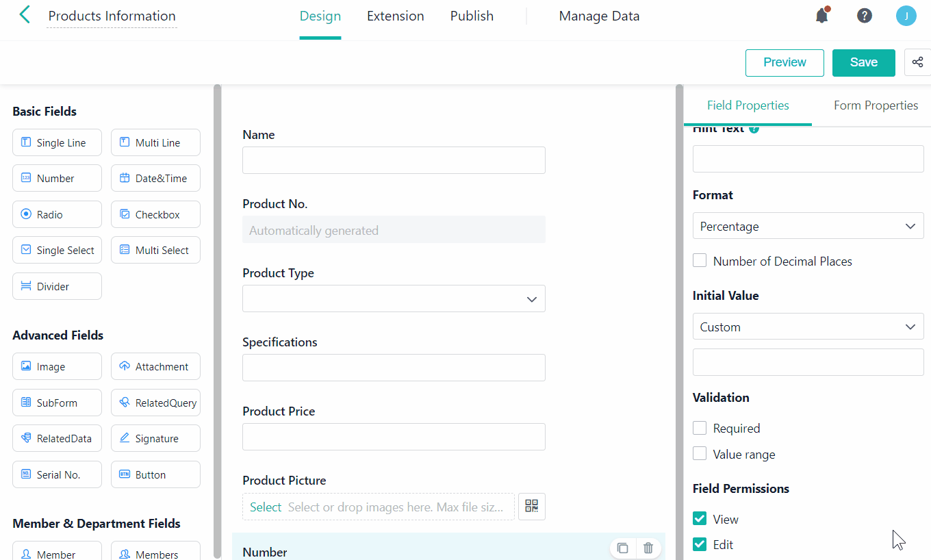Open the notifications bell
The height and width of the screenshot is (560, 931).
click(822, 16)
